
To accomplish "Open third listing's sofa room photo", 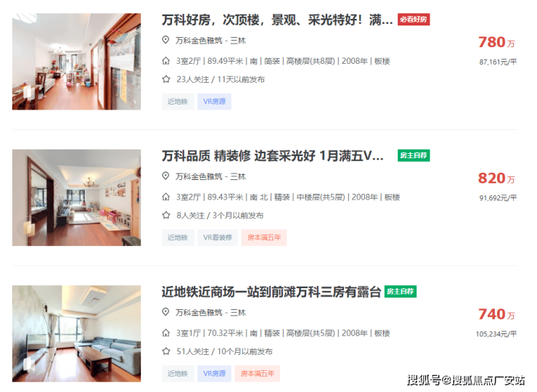I will tap(76, 333).
